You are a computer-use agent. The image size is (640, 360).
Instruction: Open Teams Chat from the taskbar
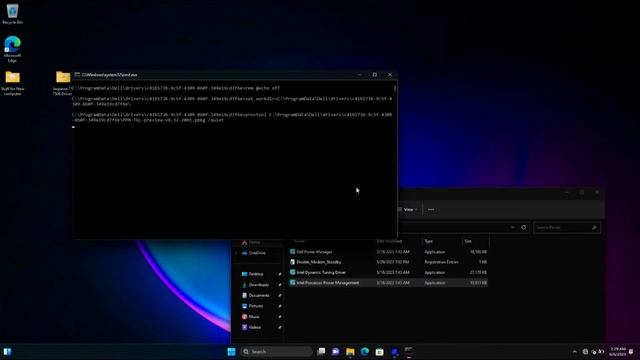tap(336, 351)
